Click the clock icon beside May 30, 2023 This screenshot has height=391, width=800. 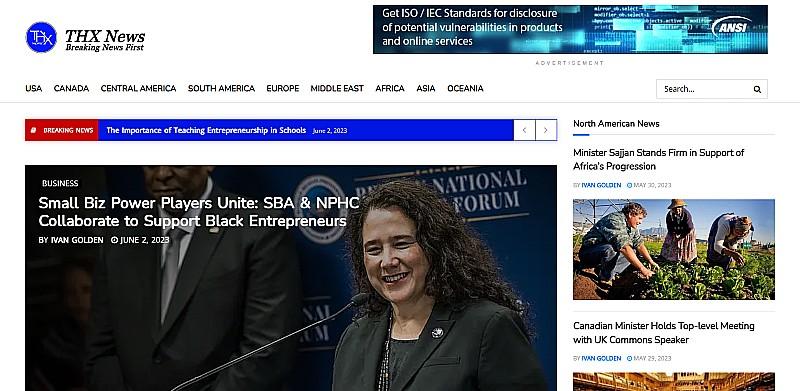tap(629, 185)
